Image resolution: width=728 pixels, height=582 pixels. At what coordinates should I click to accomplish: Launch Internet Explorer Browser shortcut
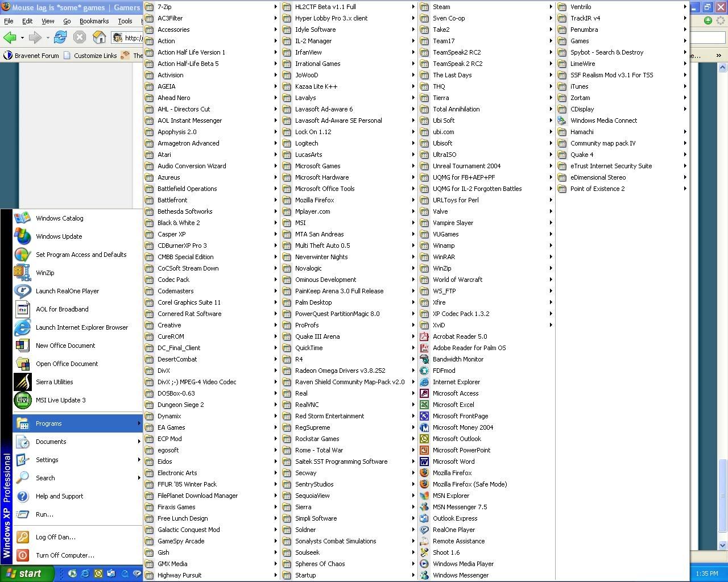[x=77, y=327]
